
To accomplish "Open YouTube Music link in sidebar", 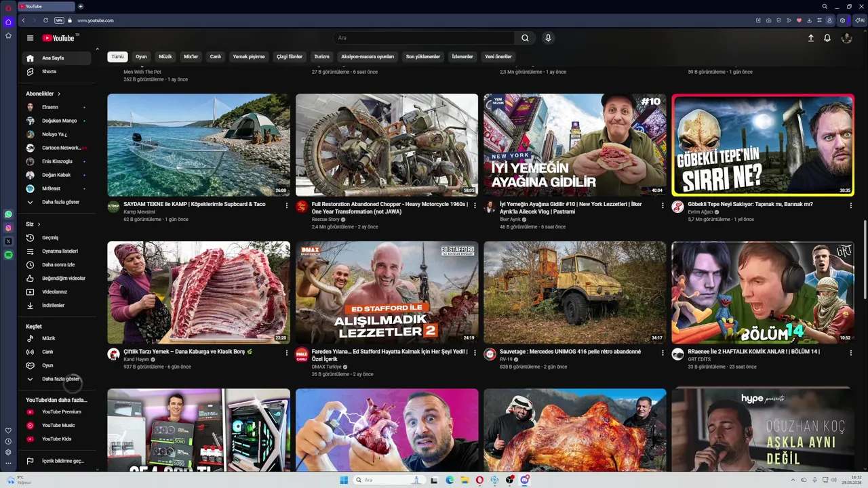I will pyautogui.click(x=56, y=425).
